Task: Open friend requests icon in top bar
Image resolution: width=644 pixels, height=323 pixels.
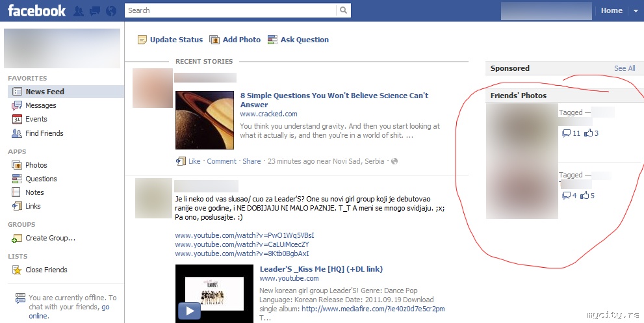Action: pyautogui.click(x=79, y=10)
